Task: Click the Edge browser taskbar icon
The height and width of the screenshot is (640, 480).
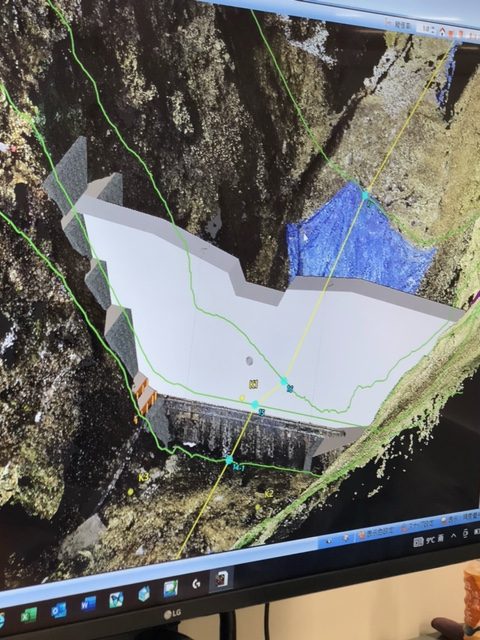Action: point(1,621)
